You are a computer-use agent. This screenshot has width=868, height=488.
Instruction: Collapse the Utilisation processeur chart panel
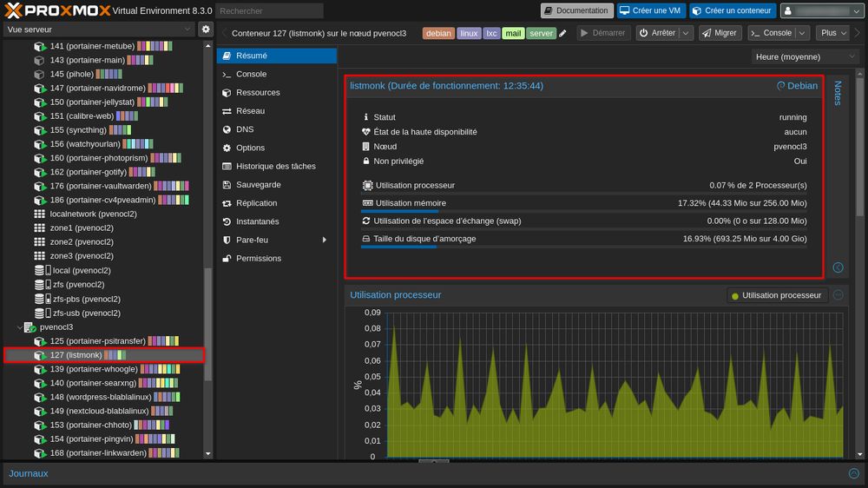(838, 295)
